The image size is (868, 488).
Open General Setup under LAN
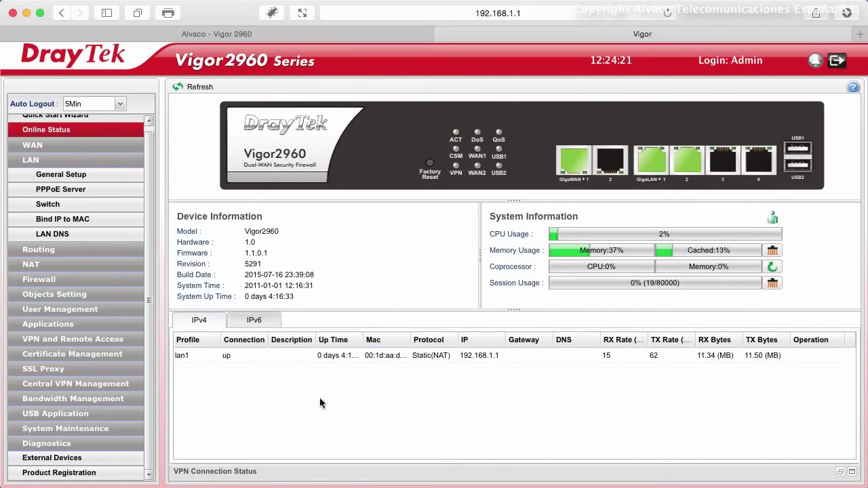(76, 174)
